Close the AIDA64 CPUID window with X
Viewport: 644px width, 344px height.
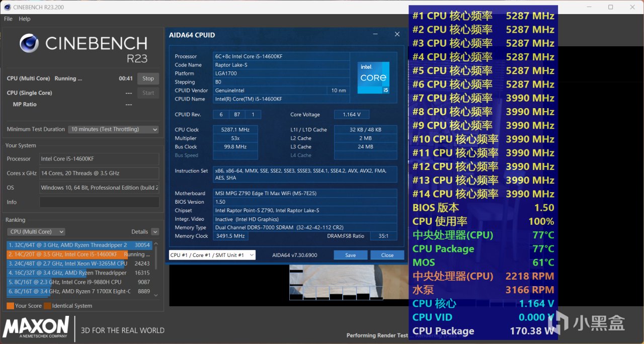click(397, 34)
